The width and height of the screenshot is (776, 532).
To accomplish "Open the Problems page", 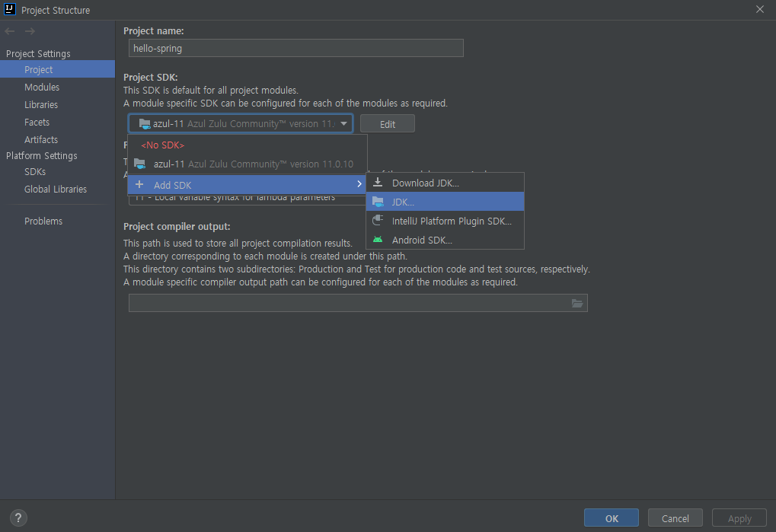I will point(57,221).
